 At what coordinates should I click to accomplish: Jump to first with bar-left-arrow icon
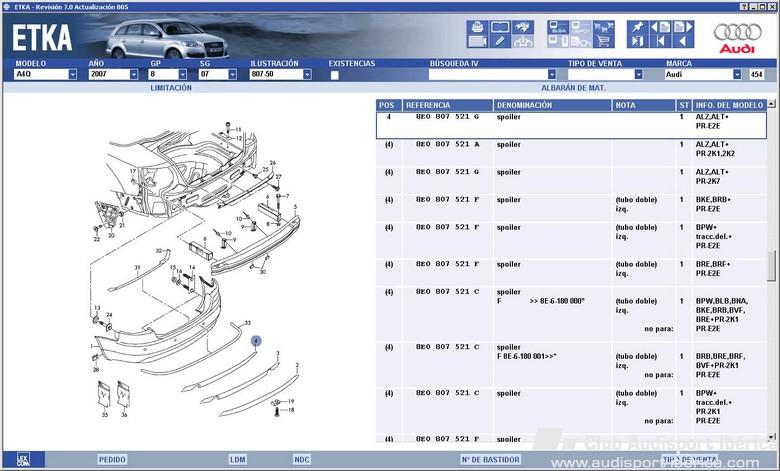tap(660, 41)
